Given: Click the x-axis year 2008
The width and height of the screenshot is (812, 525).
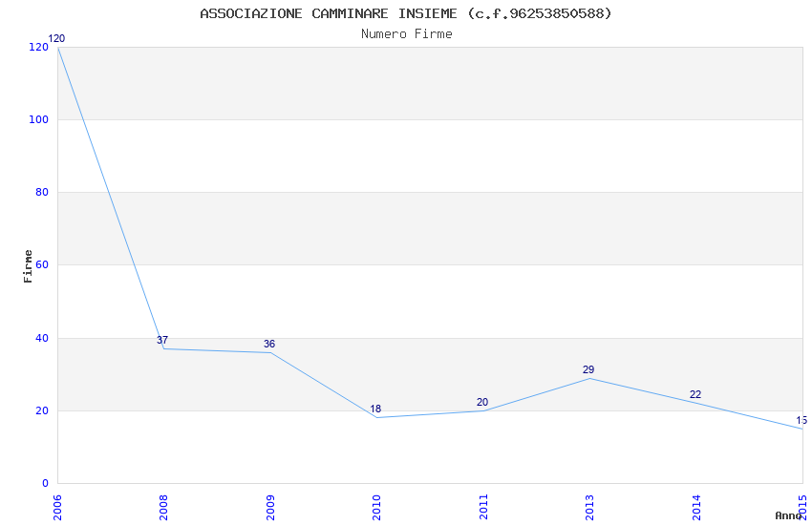Looking at the screenshot, I should click(x=163, y=508).
